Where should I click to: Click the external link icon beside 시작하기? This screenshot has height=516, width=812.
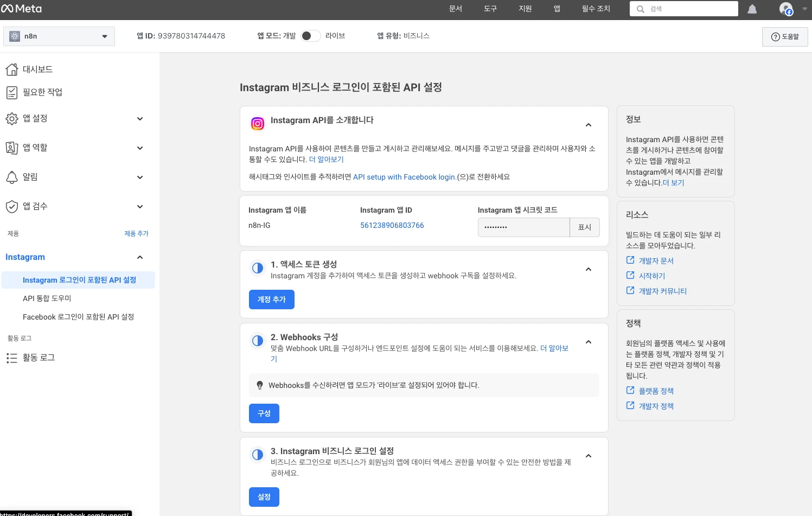click(630, 275)
